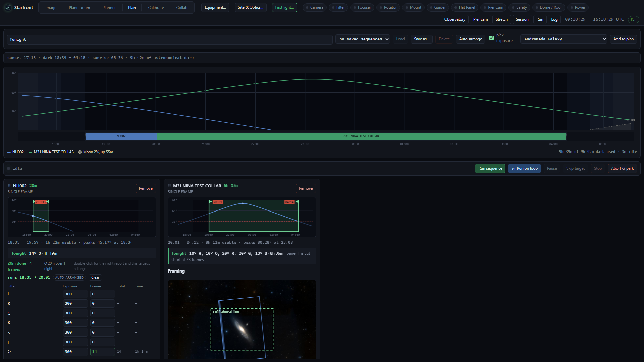Click the M31 framing preview thumbnail
The image size is (644, 362).
(x=241, y=319)
